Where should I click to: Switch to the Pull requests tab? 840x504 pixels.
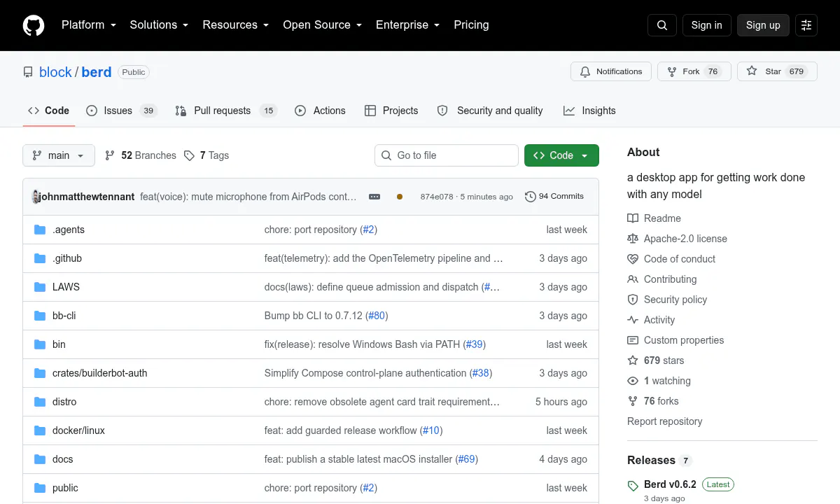pyautogui.click(x=226, y=111)
